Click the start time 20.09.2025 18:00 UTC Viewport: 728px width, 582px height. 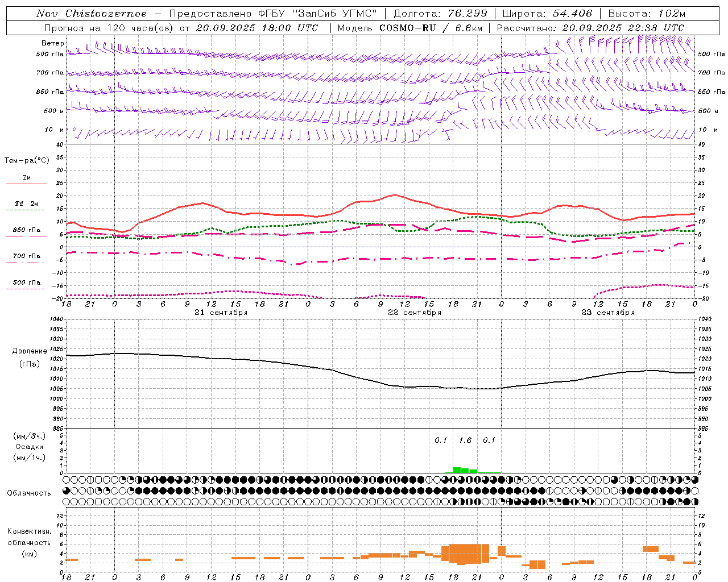click(257, 28)
